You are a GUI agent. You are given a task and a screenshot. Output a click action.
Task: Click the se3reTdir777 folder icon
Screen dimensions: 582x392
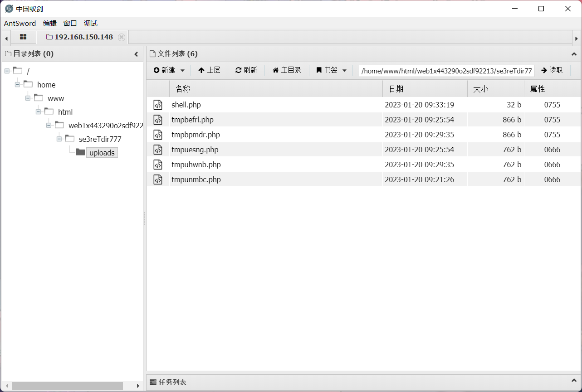click(70, 139)
